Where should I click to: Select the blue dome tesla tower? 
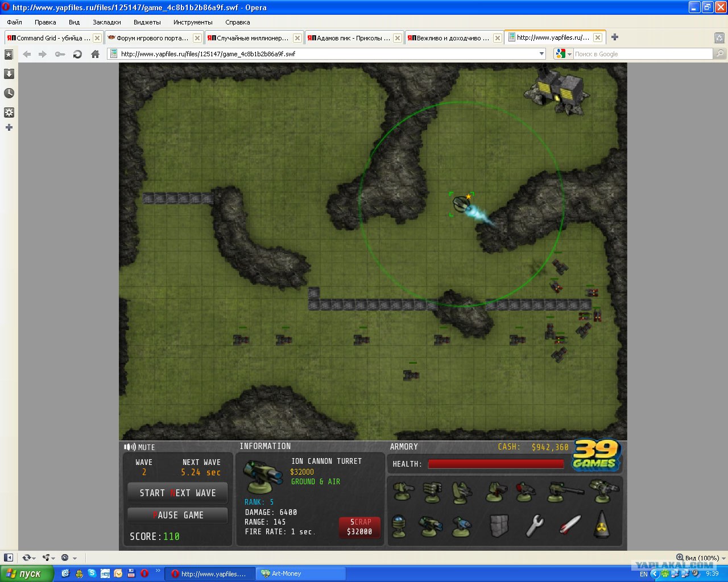(399, 526)
